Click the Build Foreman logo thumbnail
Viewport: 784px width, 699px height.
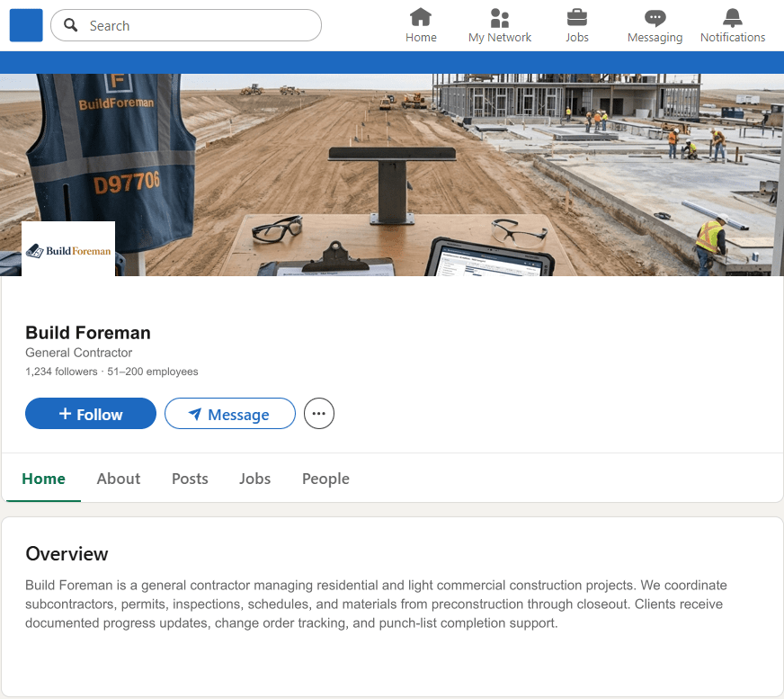pyautogui.click(x=67, y=247)
